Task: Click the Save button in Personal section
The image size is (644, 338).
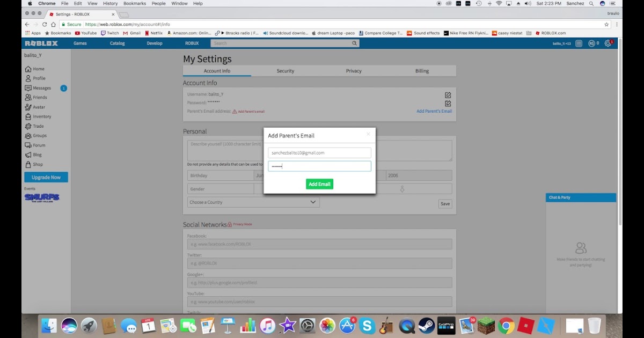Action: 445,204
